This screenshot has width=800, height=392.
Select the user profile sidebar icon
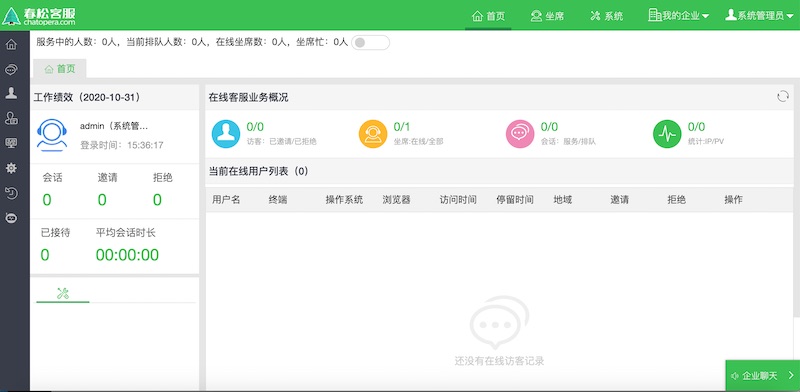click(x=11, y=93)
